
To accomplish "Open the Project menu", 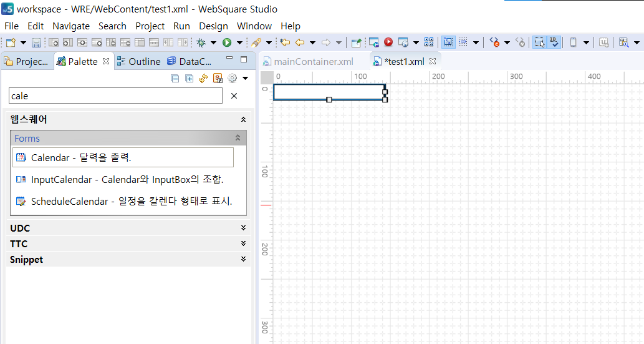I will 150,26.
